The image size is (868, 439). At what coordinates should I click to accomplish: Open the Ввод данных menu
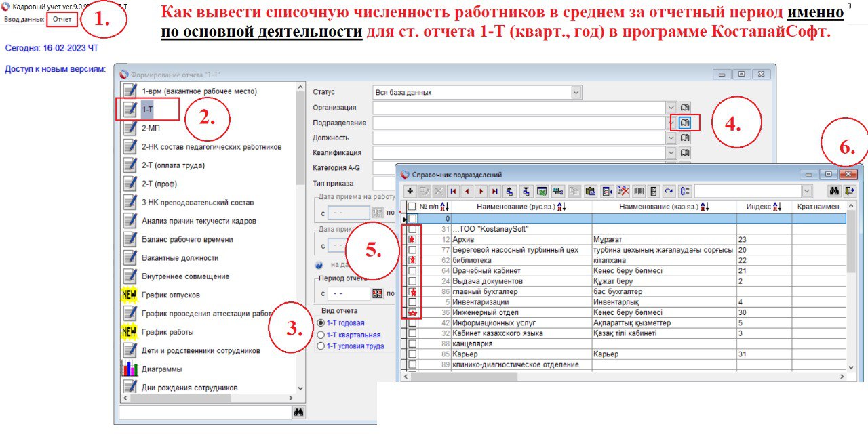[x=24, y=19]
